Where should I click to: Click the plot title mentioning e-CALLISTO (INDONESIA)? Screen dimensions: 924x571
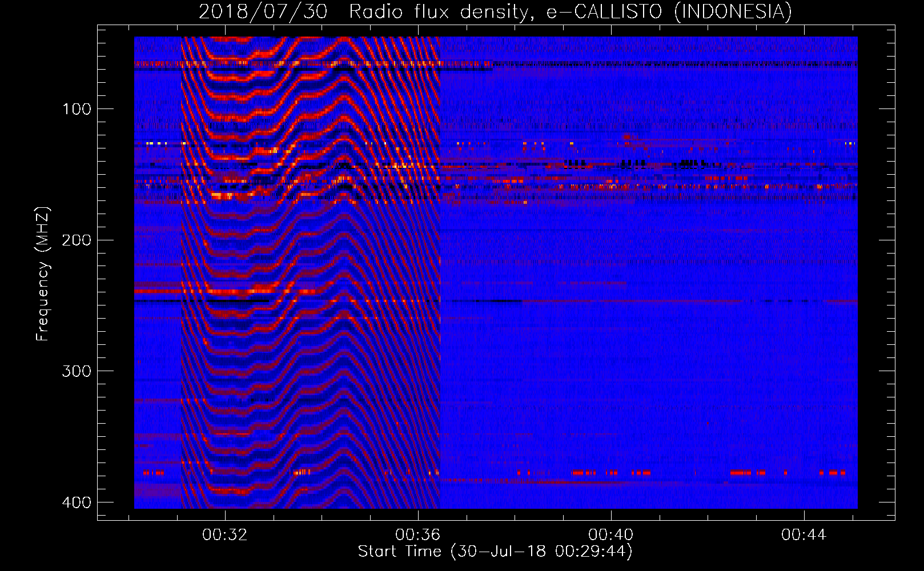click(x=496, y=11)
